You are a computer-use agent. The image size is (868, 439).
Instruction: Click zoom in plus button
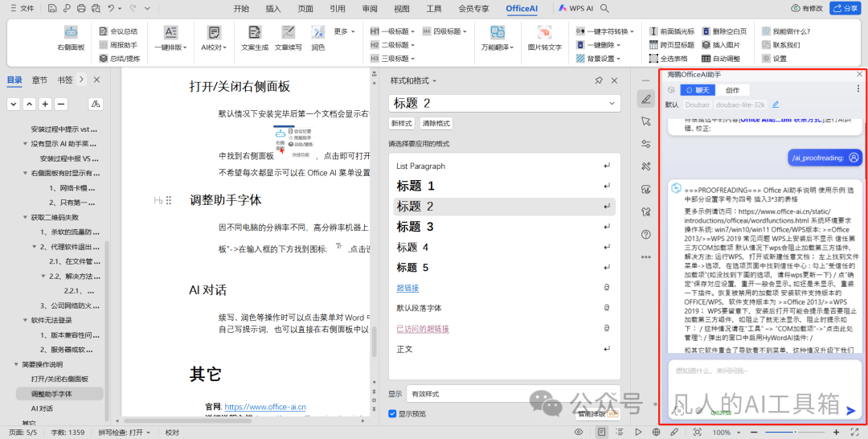[837, 432]
